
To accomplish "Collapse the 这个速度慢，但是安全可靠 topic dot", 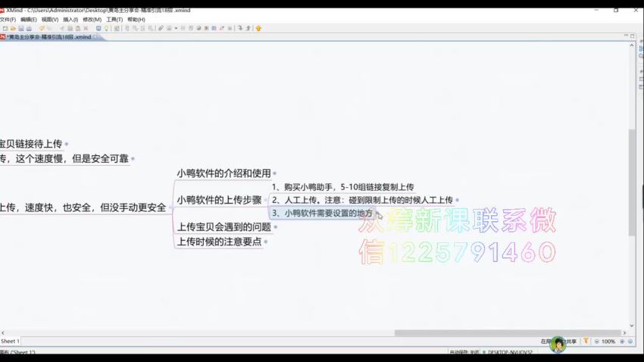I will click(x=133, y=158).
